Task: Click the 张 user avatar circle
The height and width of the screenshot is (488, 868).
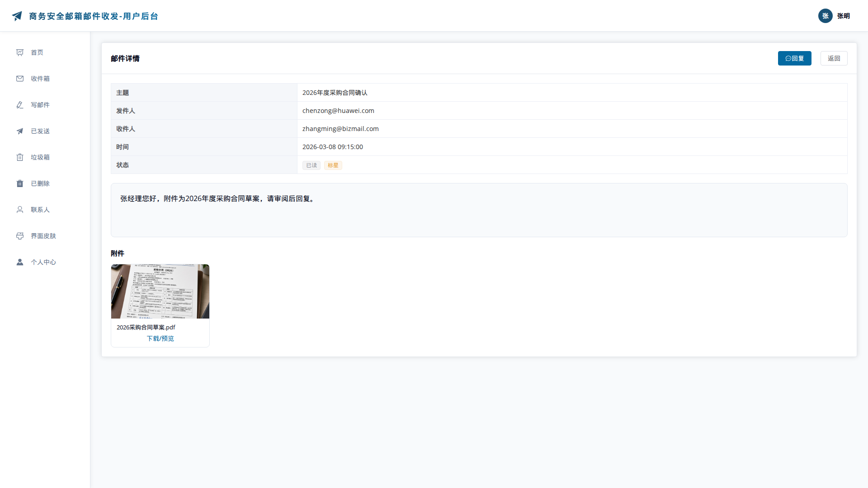Action: [x=825, y=16]
